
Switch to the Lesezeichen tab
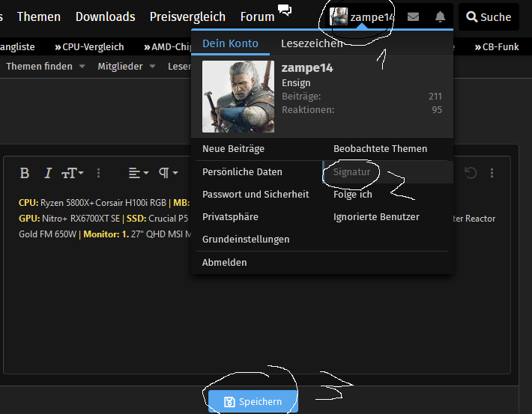pos(312,43)
